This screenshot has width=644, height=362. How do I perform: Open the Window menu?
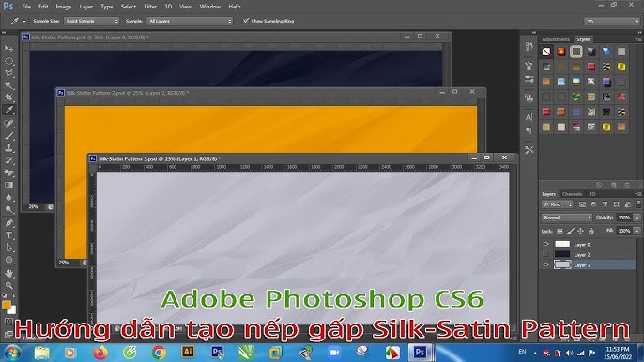210,7
